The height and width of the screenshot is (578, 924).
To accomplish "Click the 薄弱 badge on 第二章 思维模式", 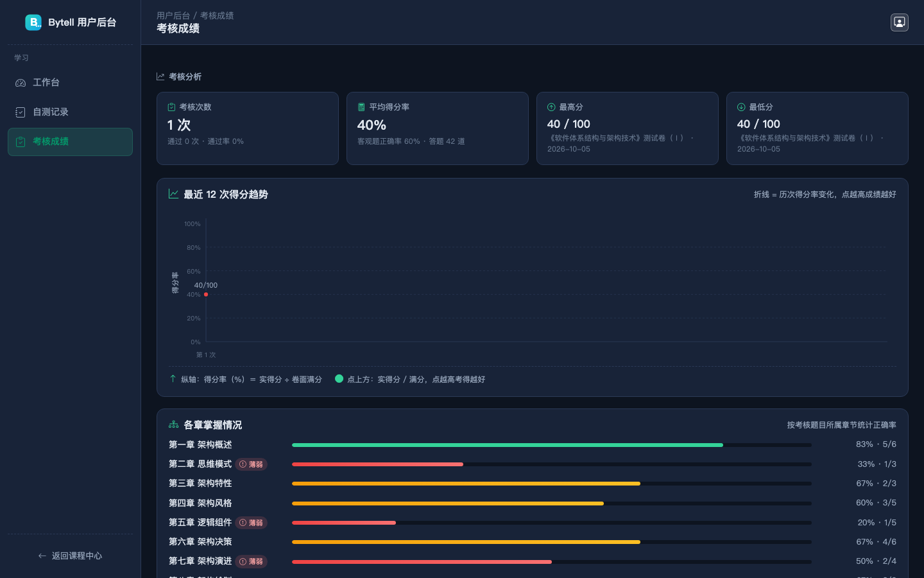I will point(251,464).
